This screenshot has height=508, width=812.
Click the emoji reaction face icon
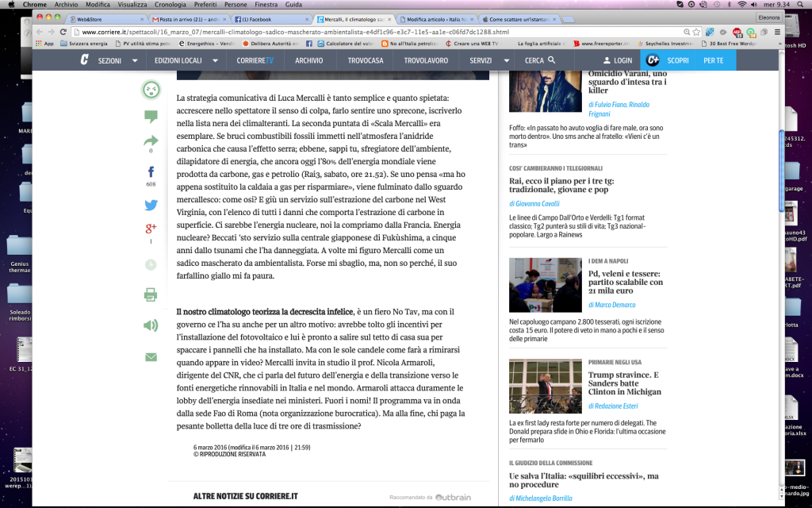151,90
